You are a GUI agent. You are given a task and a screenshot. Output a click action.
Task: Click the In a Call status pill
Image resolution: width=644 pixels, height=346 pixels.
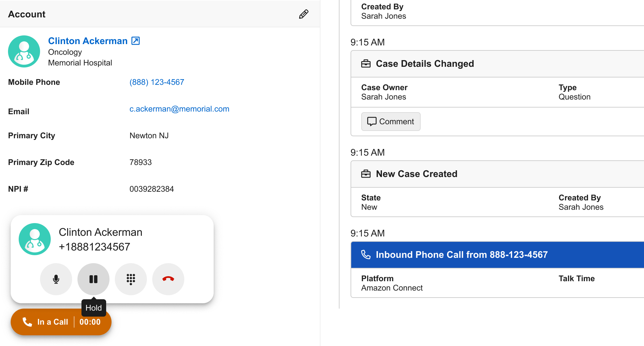click(x=45, y=322)
